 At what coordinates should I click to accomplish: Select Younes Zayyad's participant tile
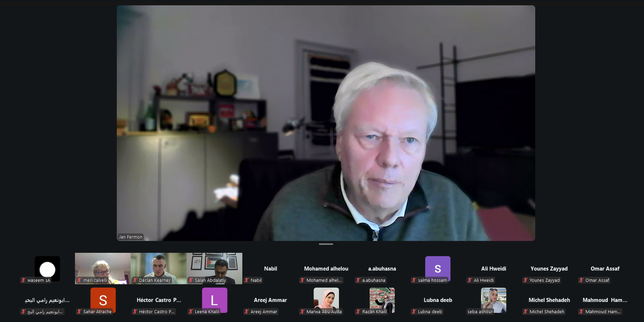click(x=549, y=269)
